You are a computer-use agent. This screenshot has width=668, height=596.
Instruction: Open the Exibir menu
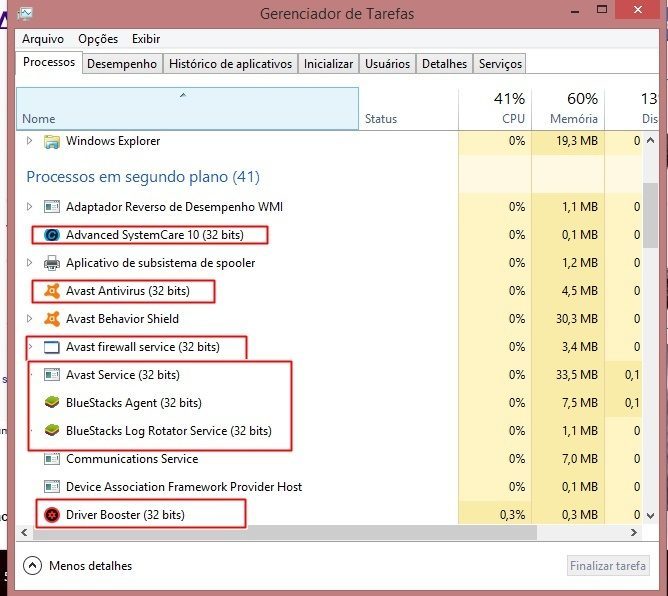[146, 39]
